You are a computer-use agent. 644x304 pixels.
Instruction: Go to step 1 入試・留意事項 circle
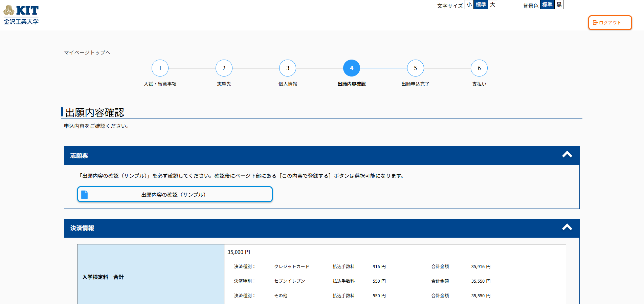pos(160,68)
